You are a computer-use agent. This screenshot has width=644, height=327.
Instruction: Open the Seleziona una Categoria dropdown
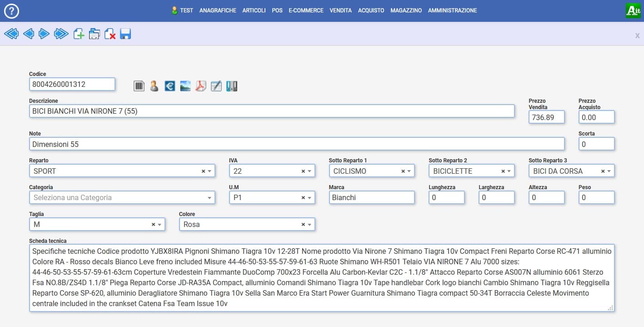coord(210,198)
